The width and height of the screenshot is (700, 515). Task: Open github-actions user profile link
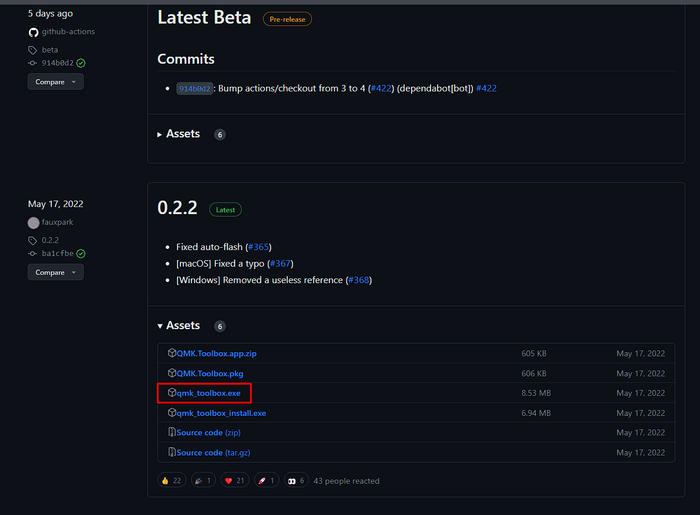68,32
